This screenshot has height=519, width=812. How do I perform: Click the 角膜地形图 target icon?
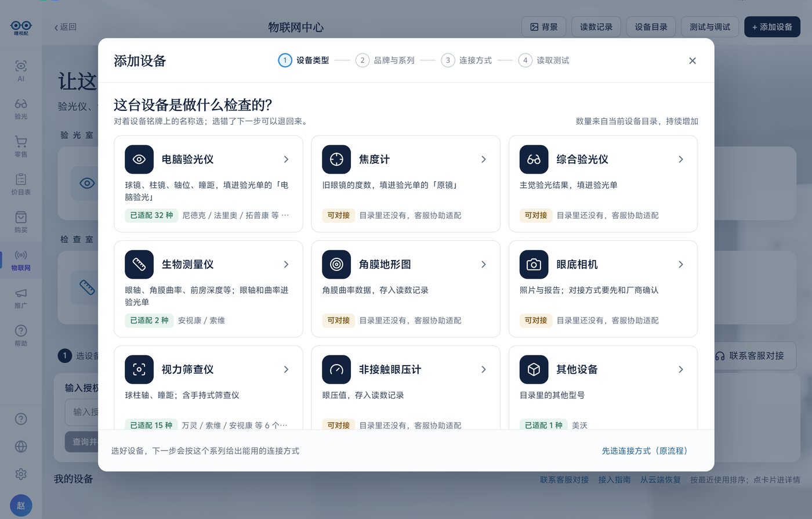tap(336, 264)
